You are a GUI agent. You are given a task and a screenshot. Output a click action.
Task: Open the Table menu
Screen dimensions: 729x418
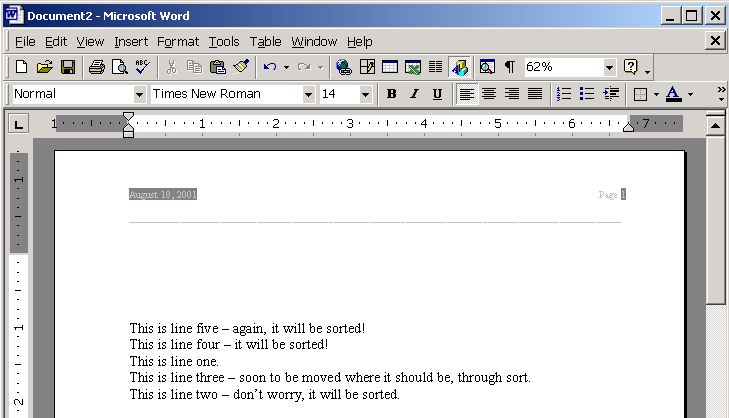click(x=265, y=41)
